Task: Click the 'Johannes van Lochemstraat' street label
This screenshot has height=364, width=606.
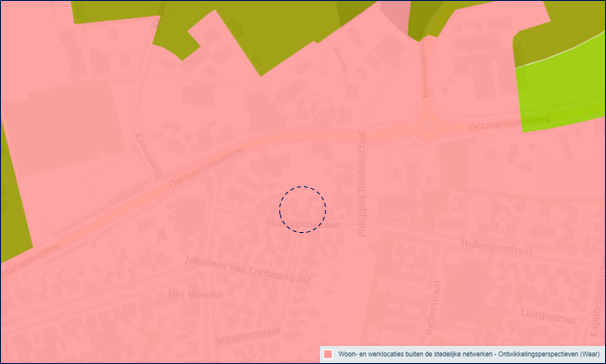Action: 247,270
